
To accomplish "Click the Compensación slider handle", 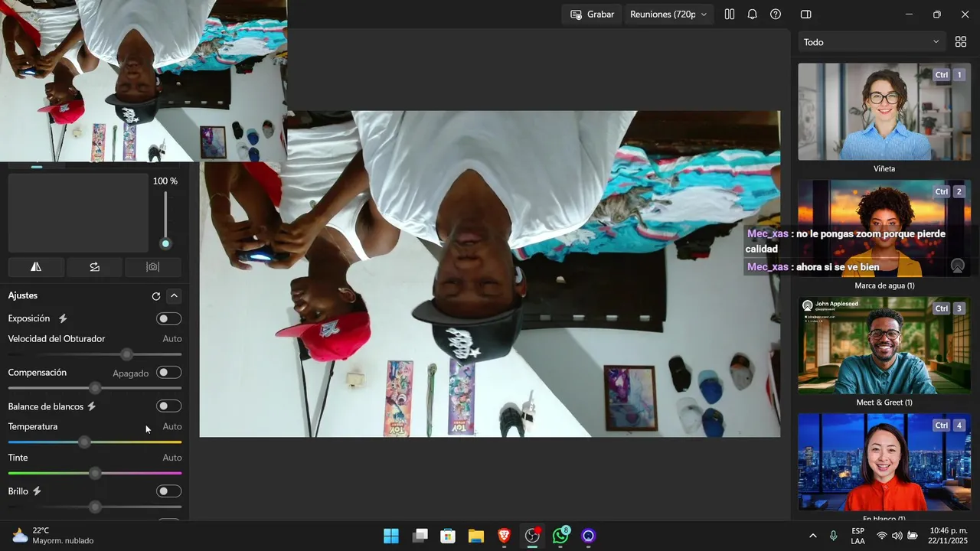I will tap(95, 388).
